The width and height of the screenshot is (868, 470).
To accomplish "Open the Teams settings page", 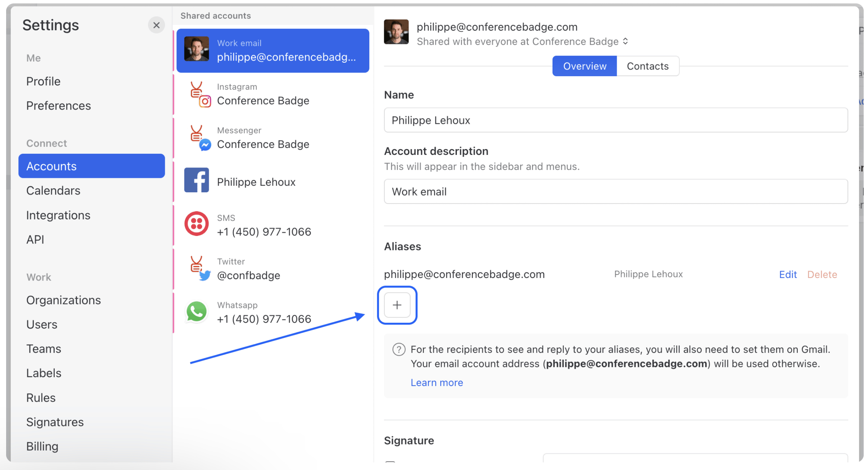I will (x=44, y=349).
